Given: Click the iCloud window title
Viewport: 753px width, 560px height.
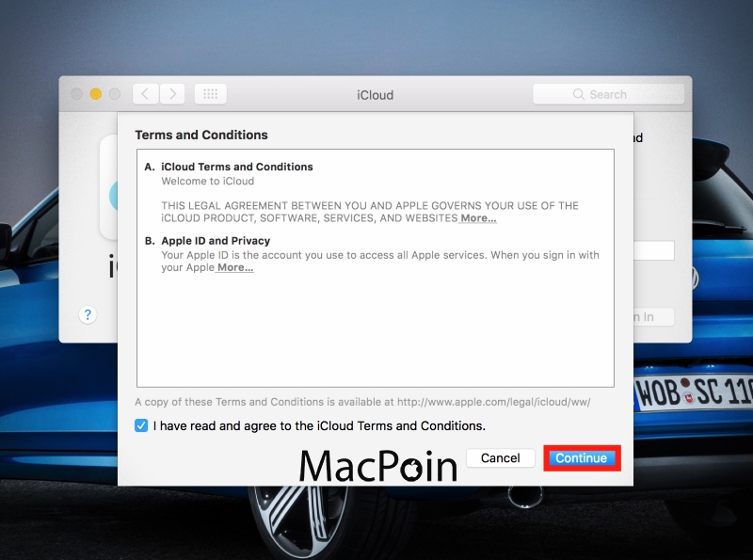Looking at the screenshot, I should 375,95.
